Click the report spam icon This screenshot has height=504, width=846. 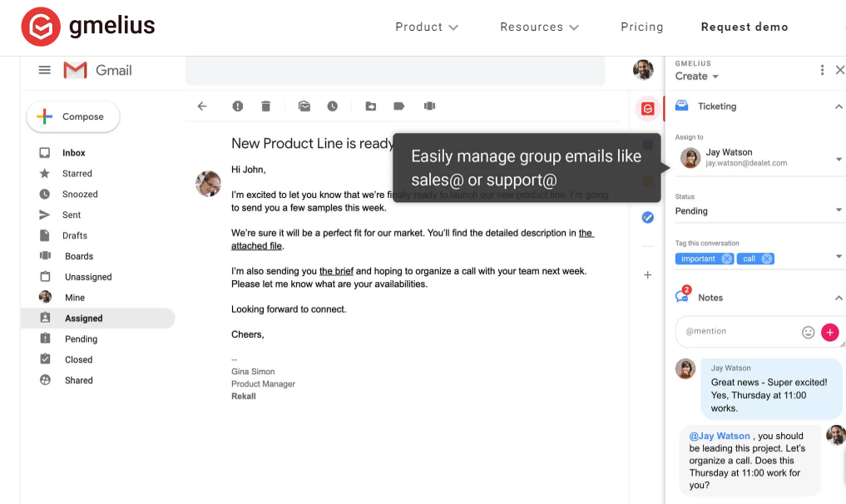pyautogui.click(x=238, y=106)
